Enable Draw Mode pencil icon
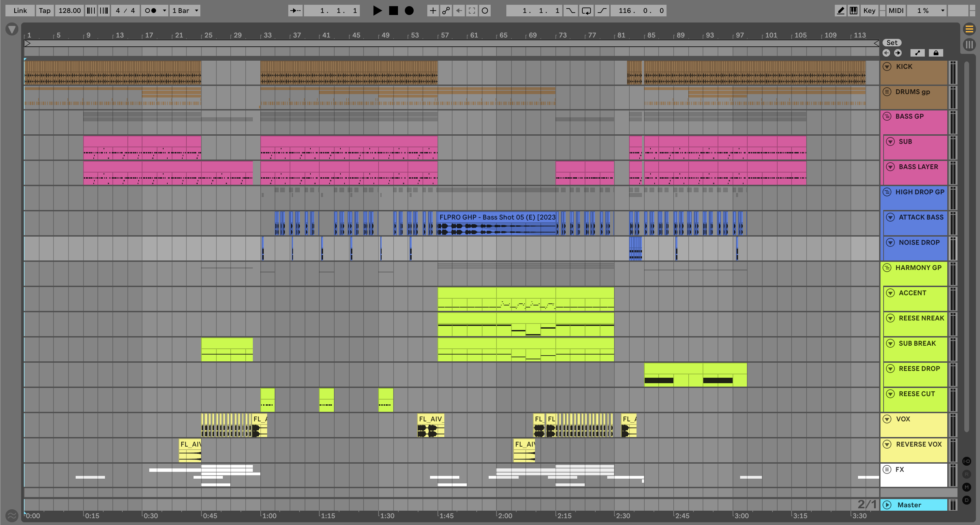 pyautogui.click(x=840, y=11)
